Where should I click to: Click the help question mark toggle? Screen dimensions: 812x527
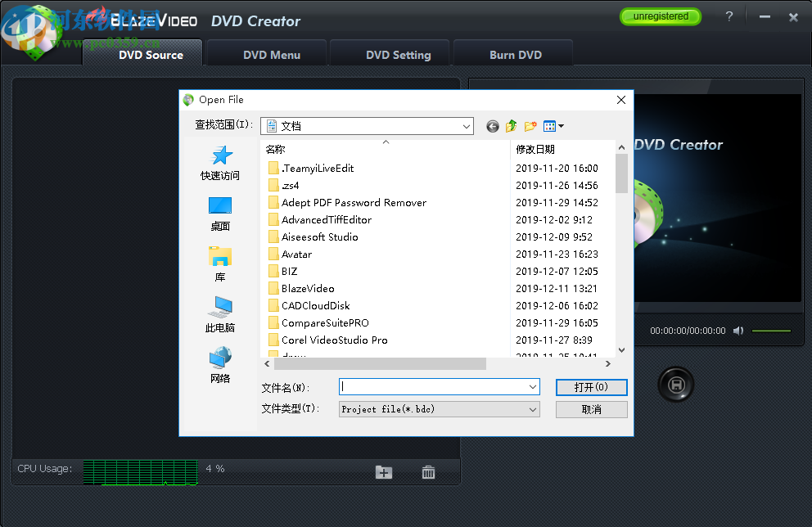pos(729,16)
